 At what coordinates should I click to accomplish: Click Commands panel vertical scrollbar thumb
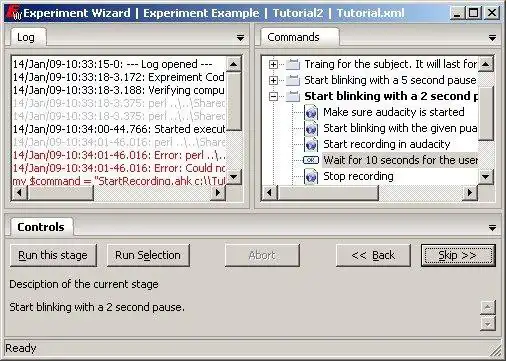point(486,113)
